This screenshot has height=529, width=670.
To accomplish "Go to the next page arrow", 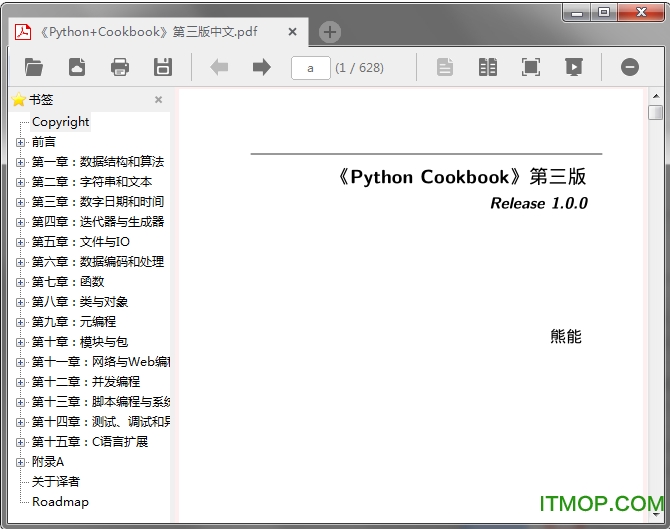I will (x=262, y=67).
